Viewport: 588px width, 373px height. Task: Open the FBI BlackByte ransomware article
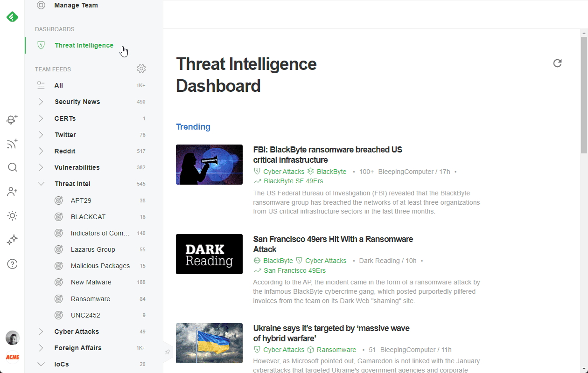pos(328,155)
